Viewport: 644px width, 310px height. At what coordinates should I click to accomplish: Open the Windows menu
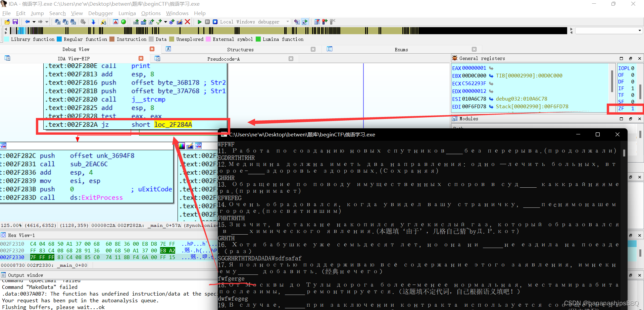[x=177, y=13]
